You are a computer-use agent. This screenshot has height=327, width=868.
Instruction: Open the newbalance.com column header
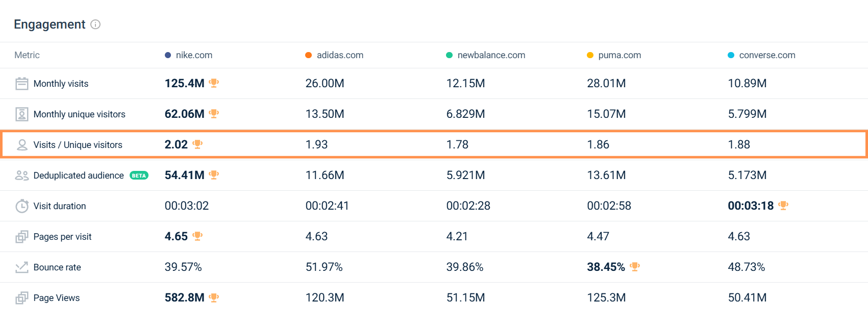click(x=491, y=55)
